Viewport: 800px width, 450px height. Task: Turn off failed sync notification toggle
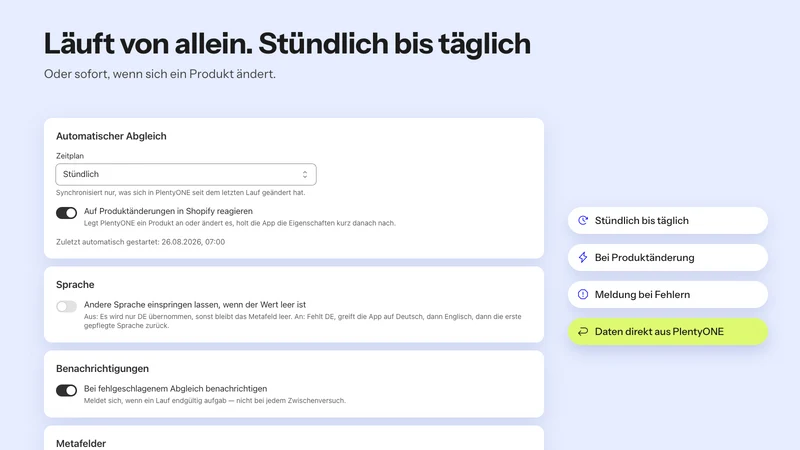point(66,390)
